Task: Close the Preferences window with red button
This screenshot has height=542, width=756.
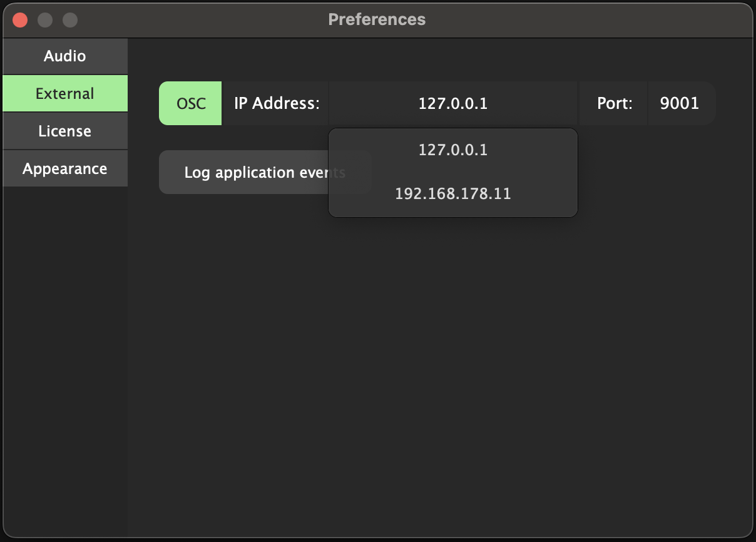Action: [20, 20]
